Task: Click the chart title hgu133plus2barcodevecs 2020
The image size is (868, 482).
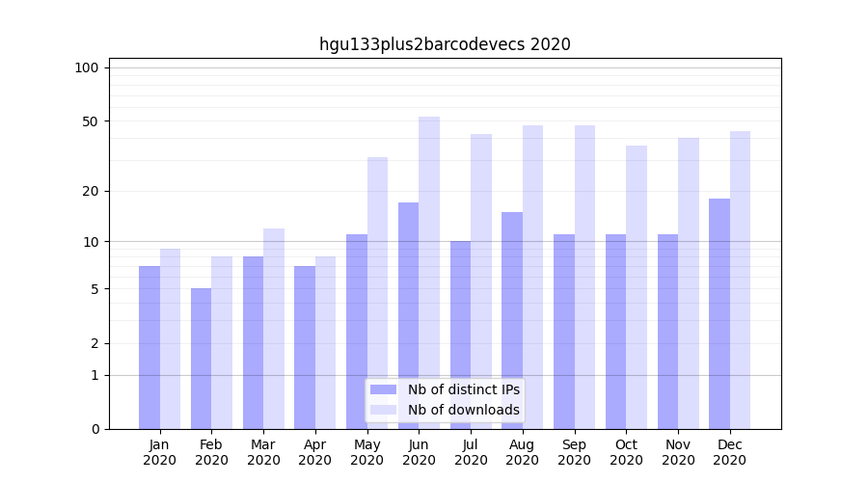Action: [x=445, y=44]
